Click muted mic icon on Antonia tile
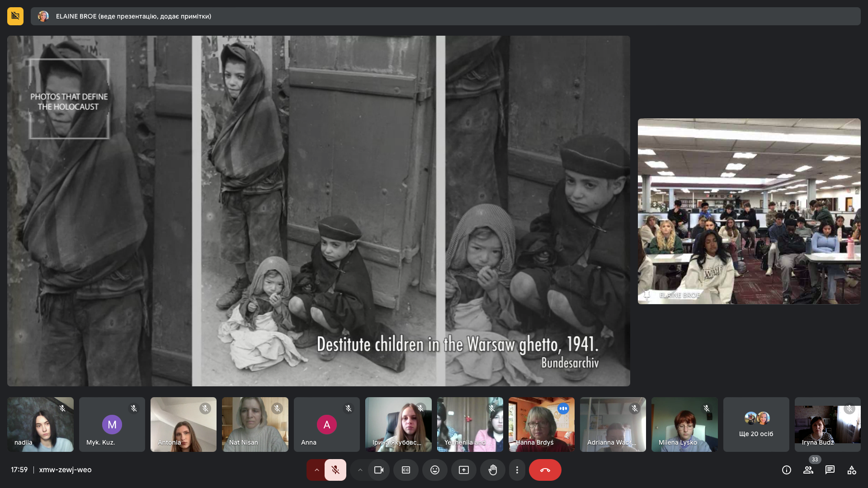Screen dimensions: 868x488 (x=205, y=408)
